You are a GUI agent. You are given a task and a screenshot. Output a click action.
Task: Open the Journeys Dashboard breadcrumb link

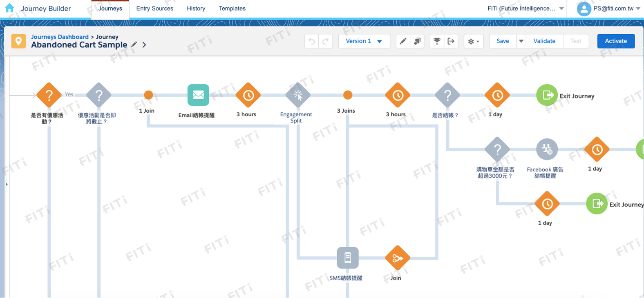pos(60,37)
